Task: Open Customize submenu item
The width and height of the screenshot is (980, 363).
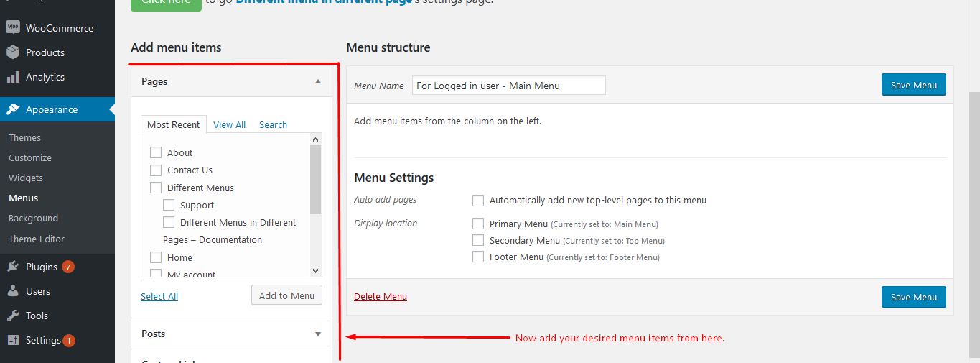Action: tap(30, 157)
